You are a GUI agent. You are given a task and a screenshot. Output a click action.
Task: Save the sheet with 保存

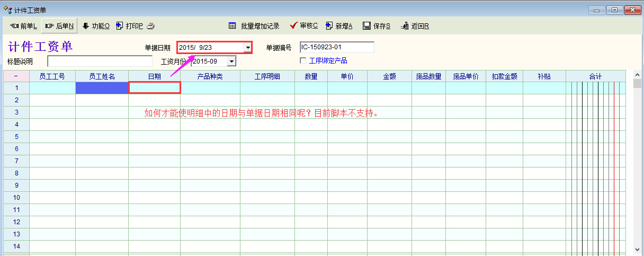click(377, 26)
